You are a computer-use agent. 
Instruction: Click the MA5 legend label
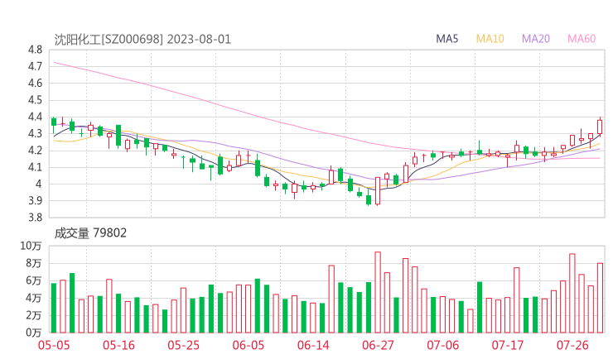point(446,39)
